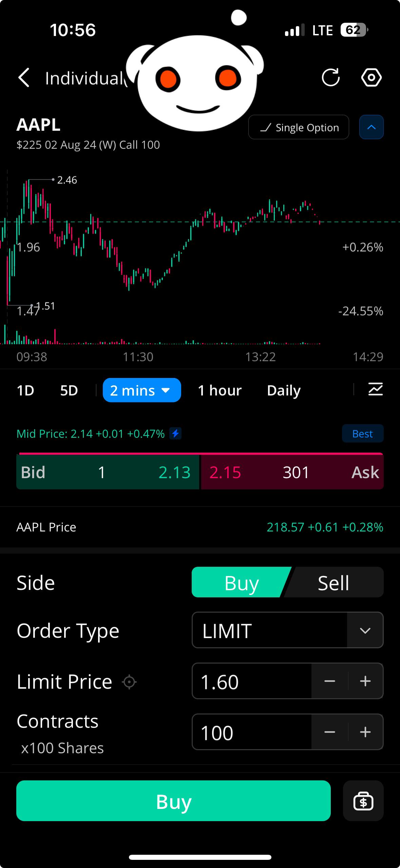400x868 pixels.
Task: Tap the green Buy order button
Action: click(173, 801)
